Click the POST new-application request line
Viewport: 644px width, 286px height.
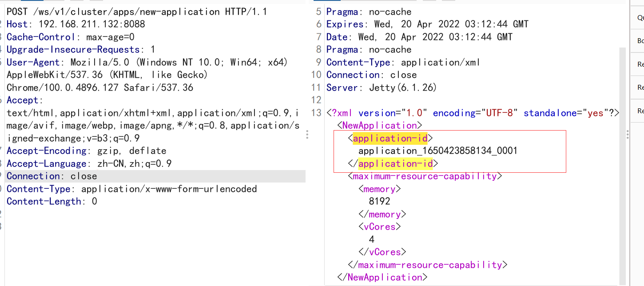click(x=137, y=12)
